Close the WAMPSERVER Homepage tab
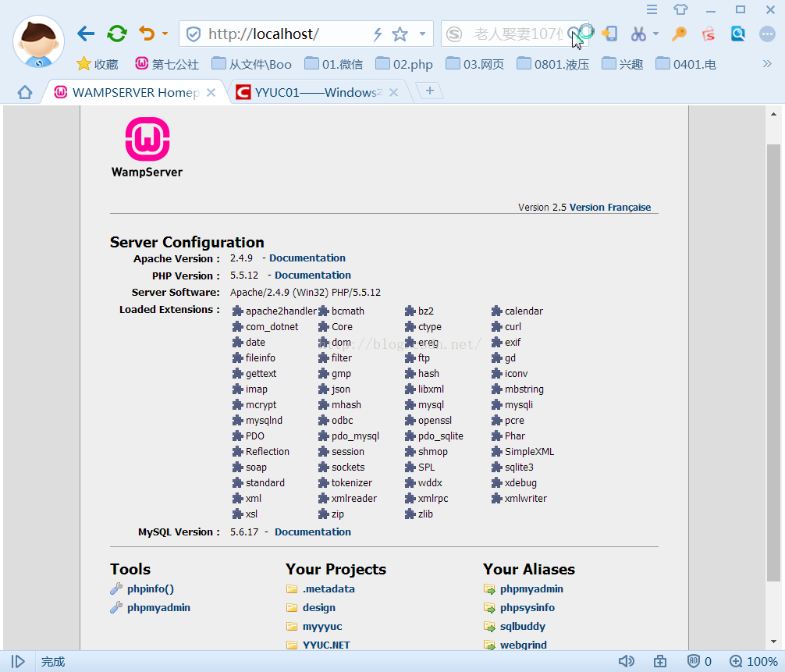This screenshot has height=672, width=785. pos(211,92)
